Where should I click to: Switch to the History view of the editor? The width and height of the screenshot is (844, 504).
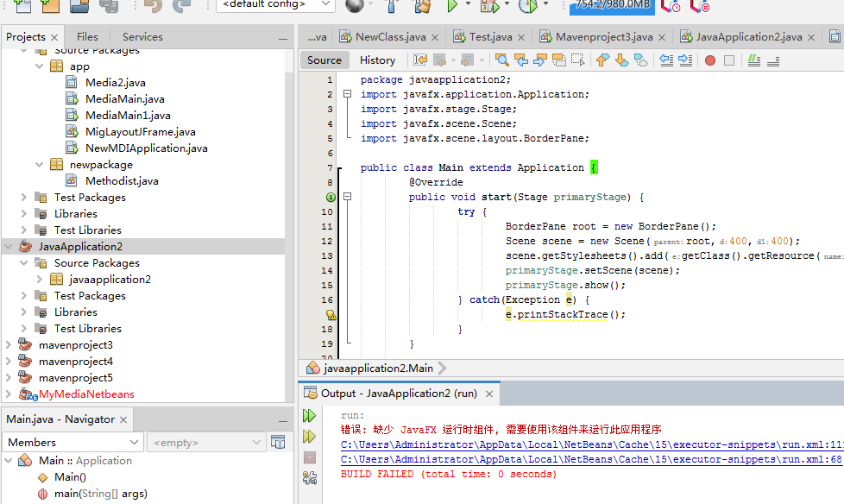click(x=377, y=60)
